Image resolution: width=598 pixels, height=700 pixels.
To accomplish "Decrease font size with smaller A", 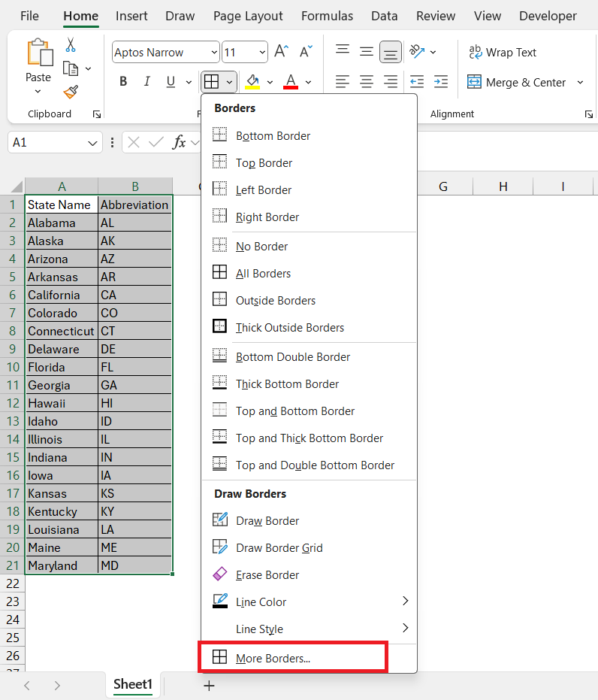I will [x=306, y=52].
